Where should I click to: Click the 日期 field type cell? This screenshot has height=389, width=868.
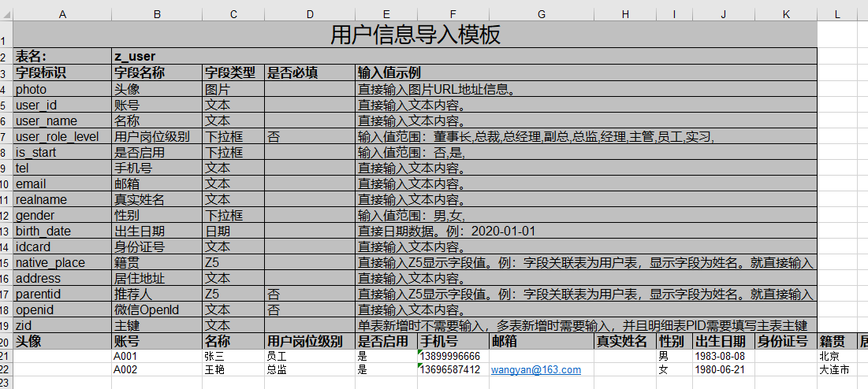tap(233, 231)
